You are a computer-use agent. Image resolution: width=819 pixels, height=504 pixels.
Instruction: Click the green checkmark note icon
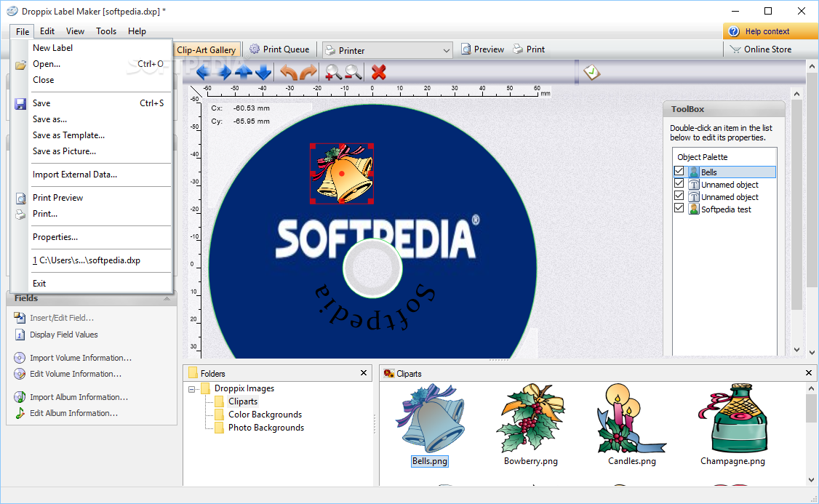[592, 72]
